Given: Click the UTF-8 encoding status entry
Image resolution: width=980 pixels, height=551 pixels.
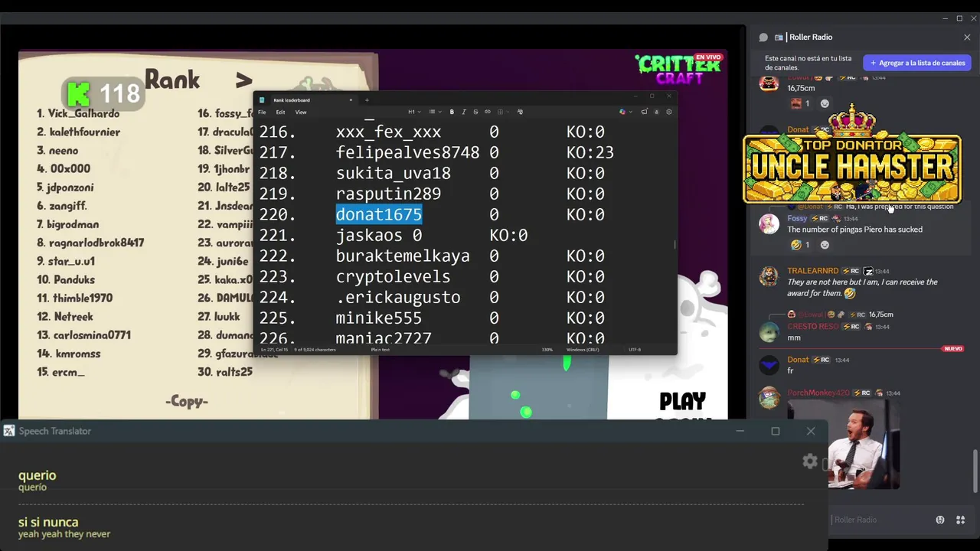Looking at the screenshot, I should click(x=635, y=350).
